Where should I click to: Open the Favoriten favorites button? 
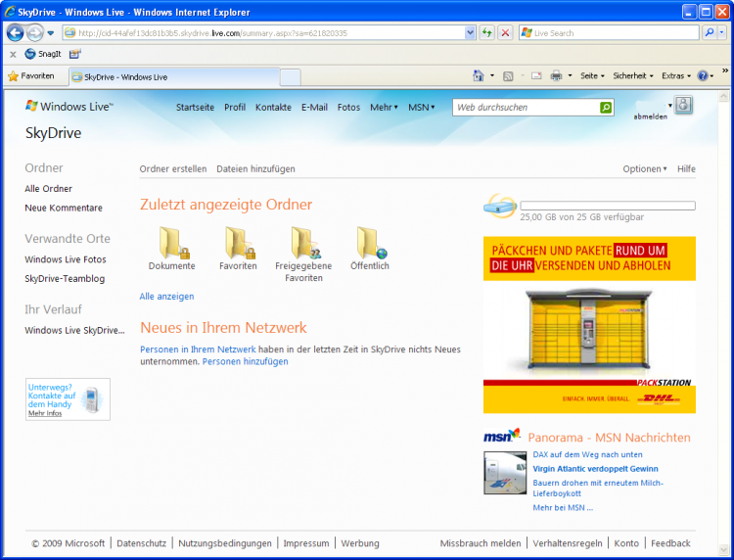point(31,75)
